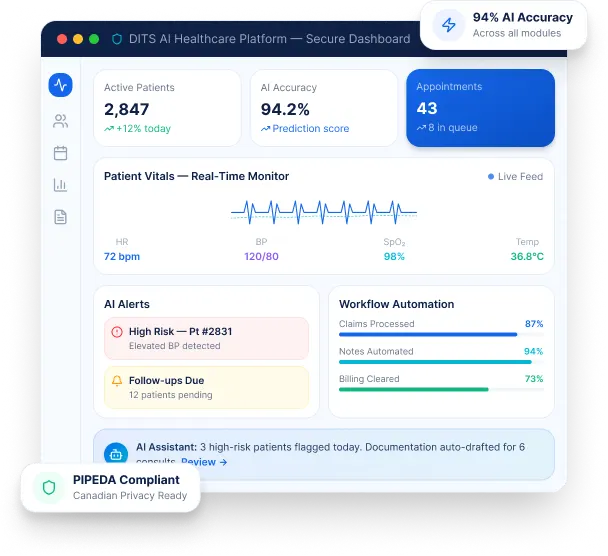This screenshot has width=608, height=556.
Task: Click the trend arrow beside 8 in queue
Action: tap(421, 128)
